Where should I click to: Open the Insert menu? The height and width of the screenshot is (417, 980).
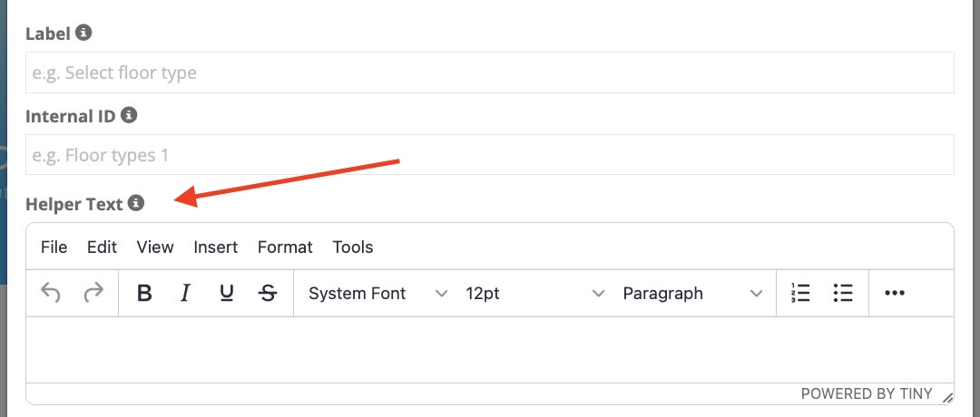[216, 247]
